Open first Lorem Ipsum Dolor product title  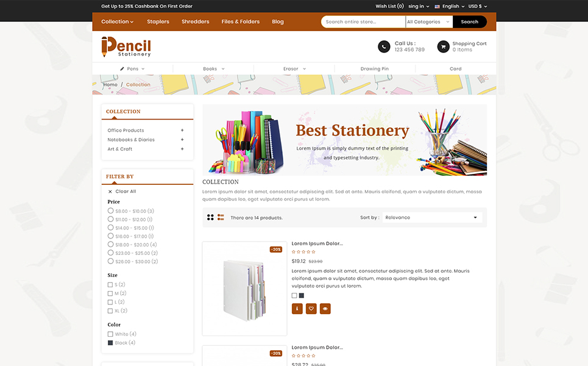click(x=317, y=243)
